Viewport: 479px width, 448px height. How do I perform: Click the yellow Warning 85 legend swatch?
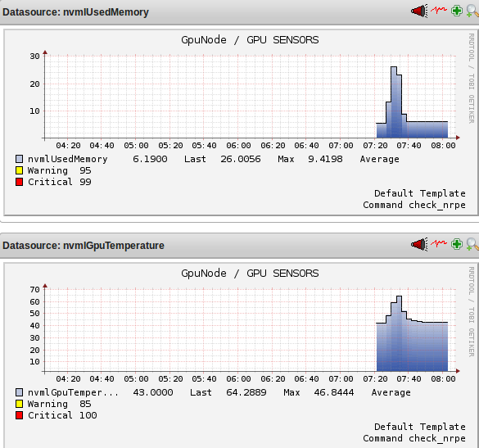[20, 404]
